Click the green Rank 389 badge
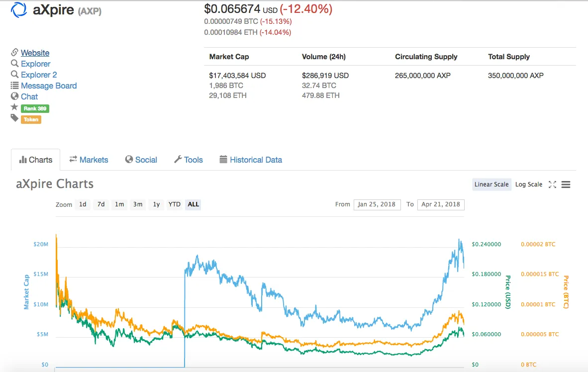 [x=35, y=108]
